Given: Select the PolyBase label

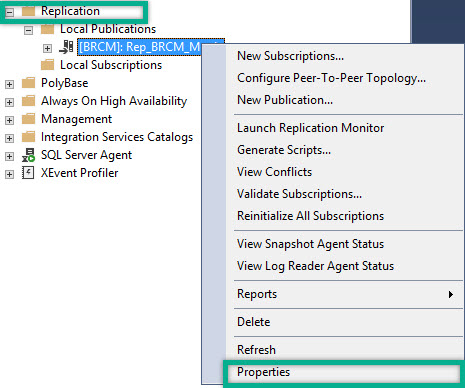Looking at the screenshot, I should [65, 83].
